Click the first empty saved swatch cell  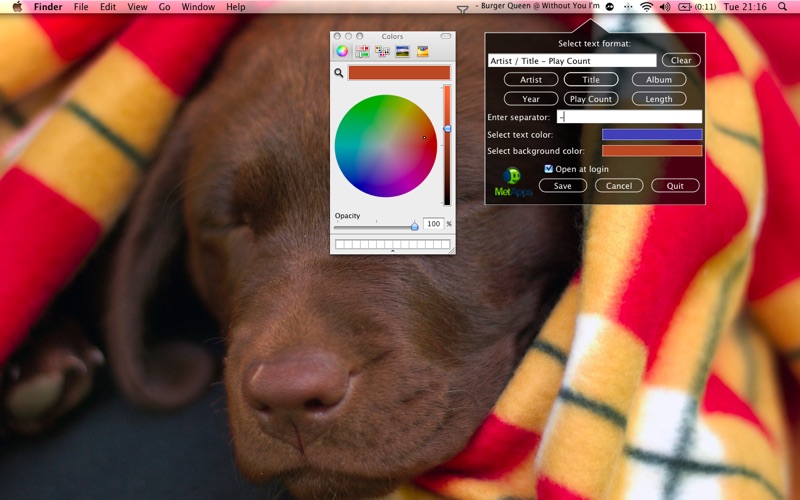click(x=339, y=244)
